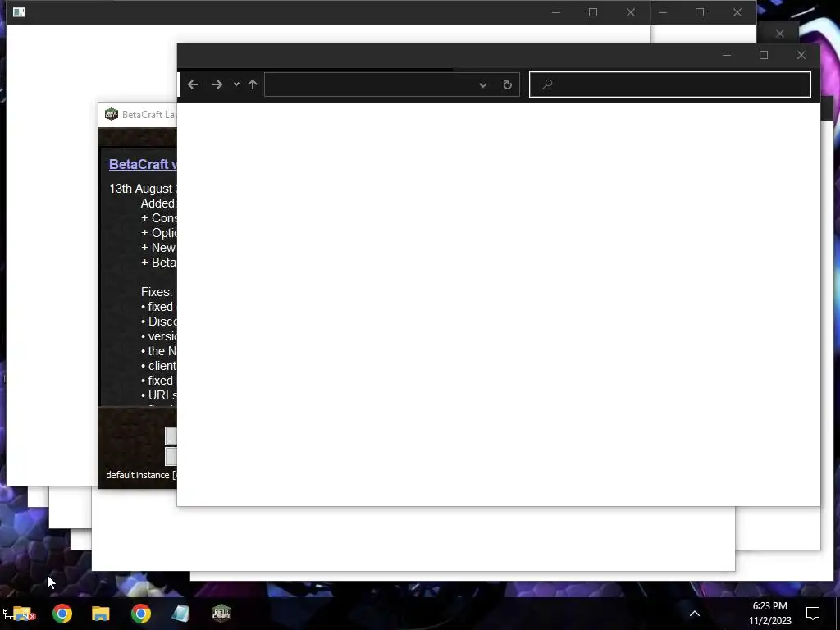Select the '13th August' date text
840x630 pixels.
(x=140, y=189)
